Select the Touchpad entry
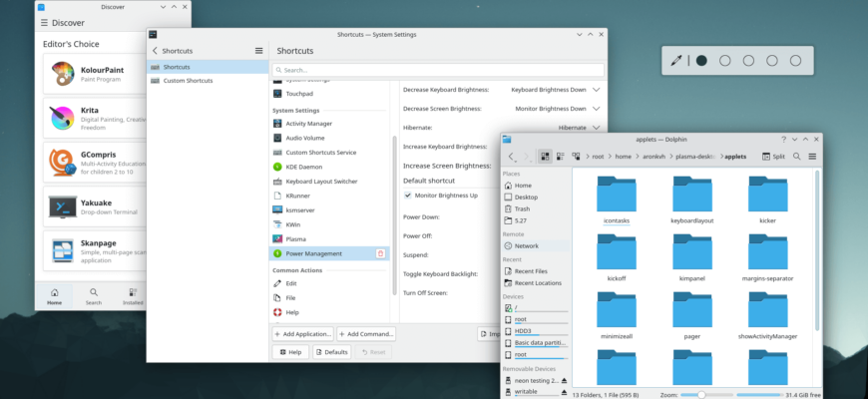The height and width of the screenshot is (399, 868). pos(329,94)
